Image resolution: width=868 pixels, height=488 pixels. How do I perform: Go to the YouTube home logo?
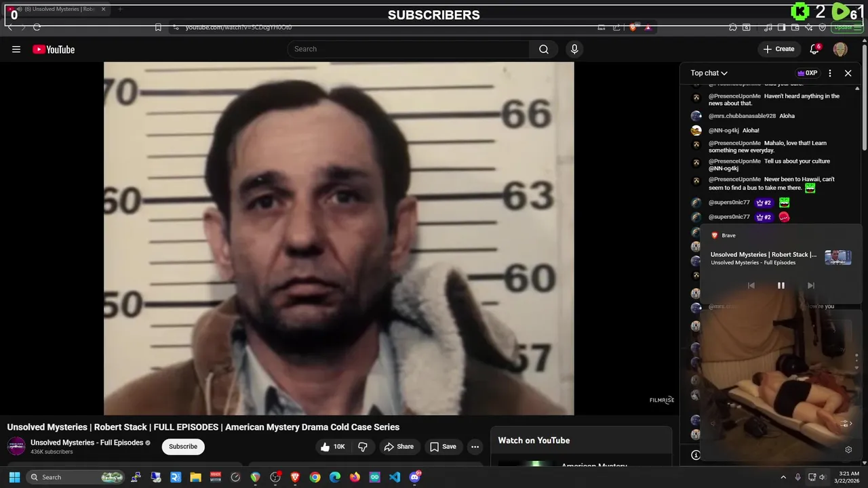[x=54, y=49]
